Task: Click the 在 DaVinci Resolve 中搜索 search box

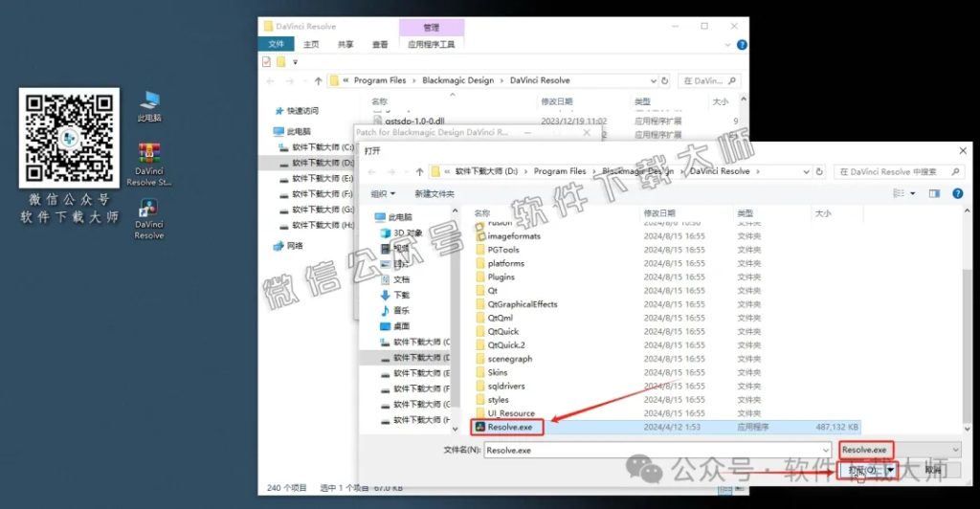Action: coord(898,172)
